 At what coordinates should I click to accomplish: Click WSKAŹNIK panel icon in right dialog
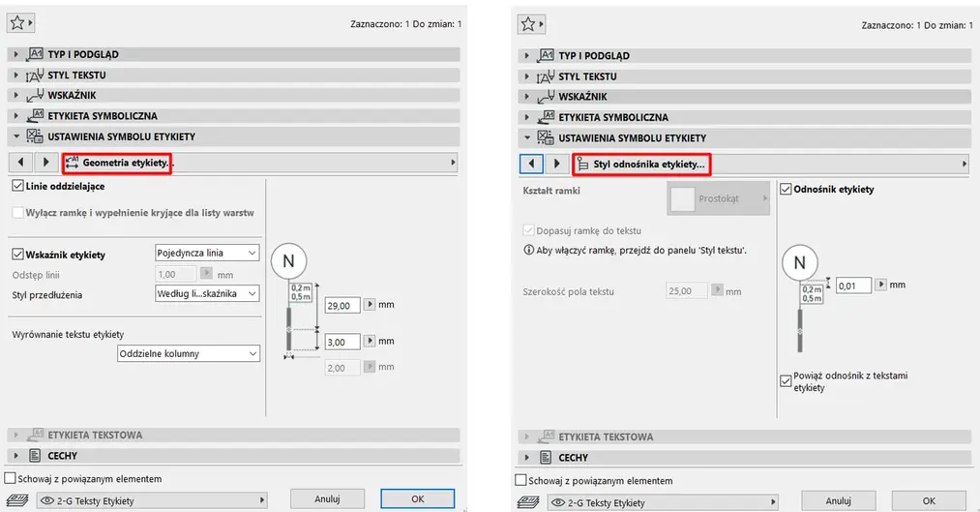546,97
